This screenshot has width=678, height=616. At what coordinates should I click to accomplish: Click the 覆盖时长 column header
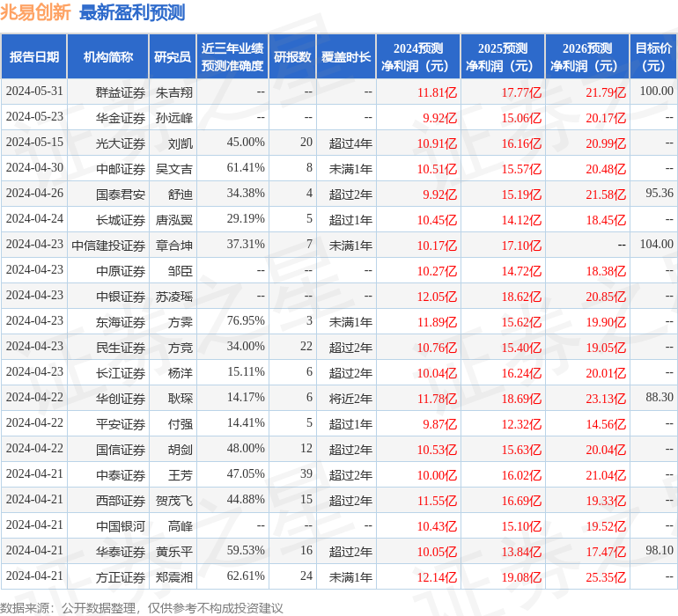(x=346, y=56)
